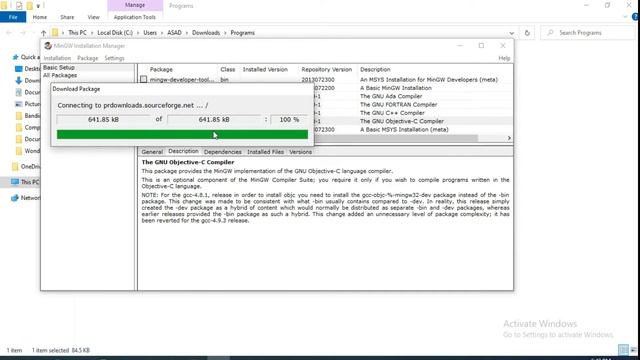Open the Settings menu in MinGW
Screen dimensions: 640x360
coord(114,58)
